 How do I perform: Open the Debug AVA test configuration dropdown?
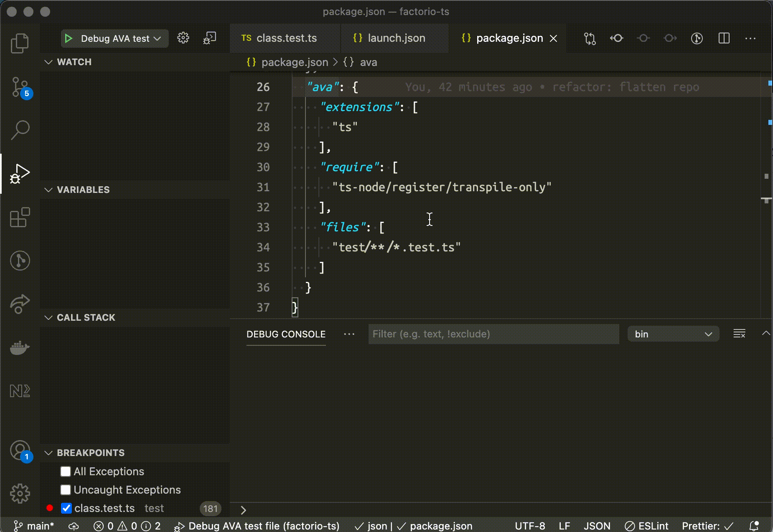click(157, 38)
